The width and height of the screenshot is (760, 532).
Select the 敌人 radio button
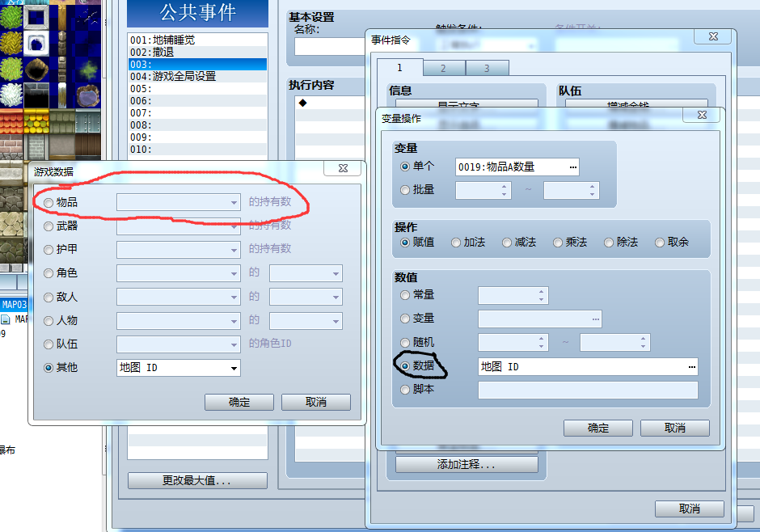point(49,297)
